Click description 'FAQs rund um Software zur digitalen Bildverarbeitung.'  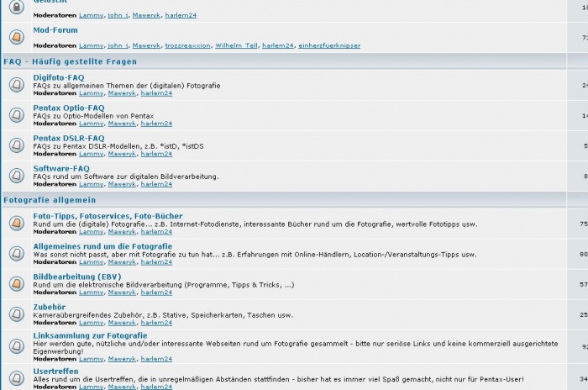(x=126, y=177)
